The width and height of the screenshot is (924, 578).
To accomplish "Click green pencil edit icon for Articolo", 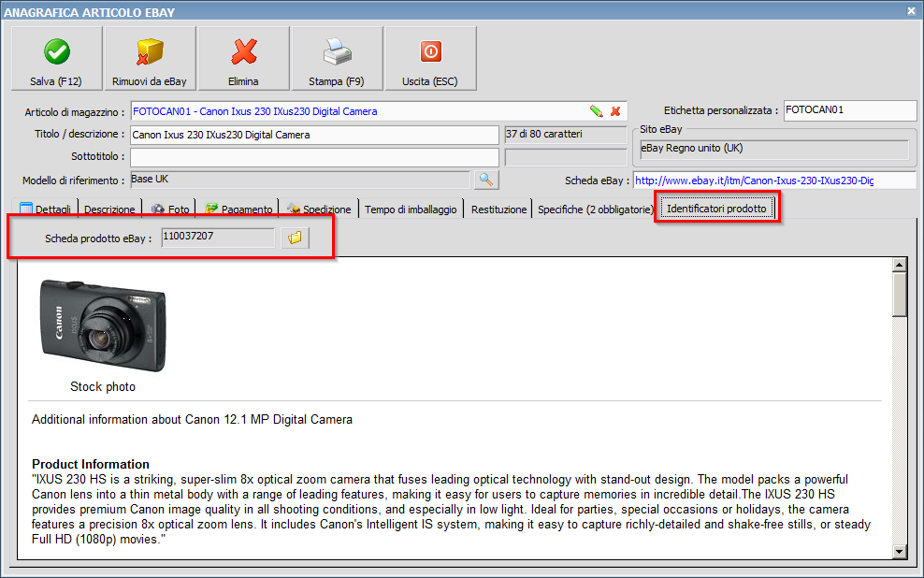I will tap(597, 111).
